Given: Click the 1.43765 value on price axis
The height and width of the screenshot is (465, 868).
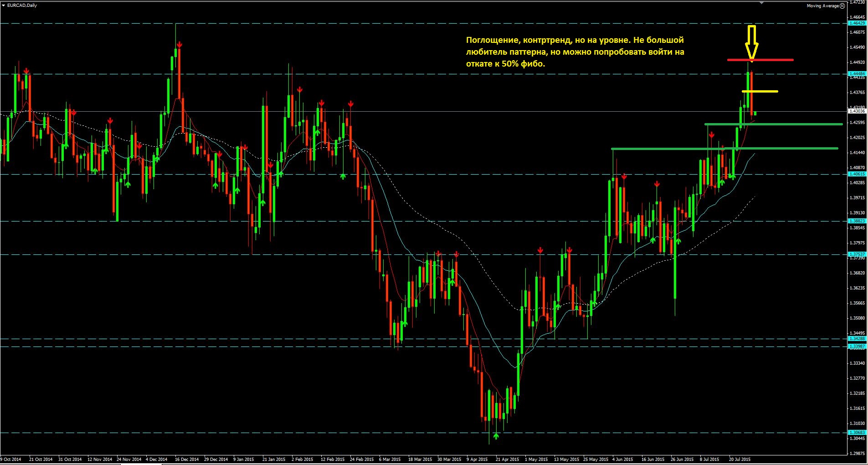Looking at the screenshot, I should pyautogui.click(x=858, y=93).
